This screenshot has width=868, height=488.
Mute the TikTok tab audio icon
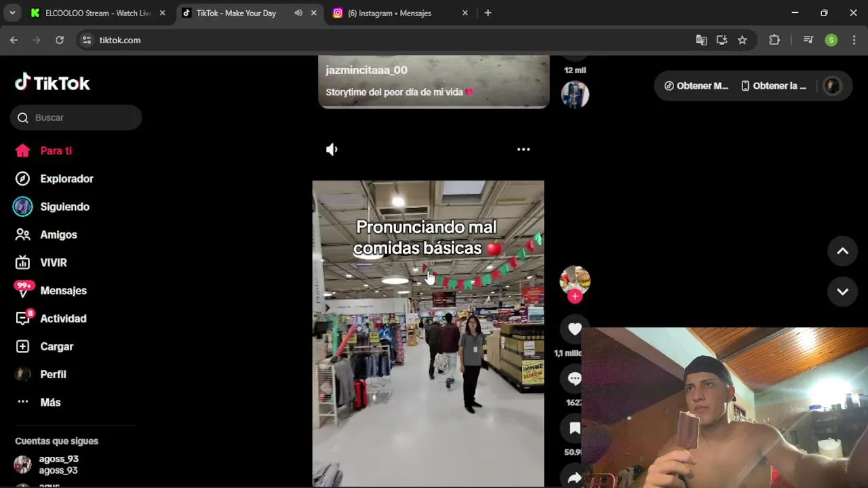[298, 13]
